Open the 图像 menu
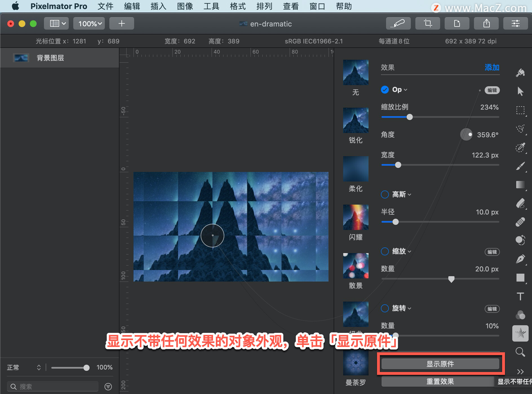Screen dimensions: 532x394 coord(185,6)
